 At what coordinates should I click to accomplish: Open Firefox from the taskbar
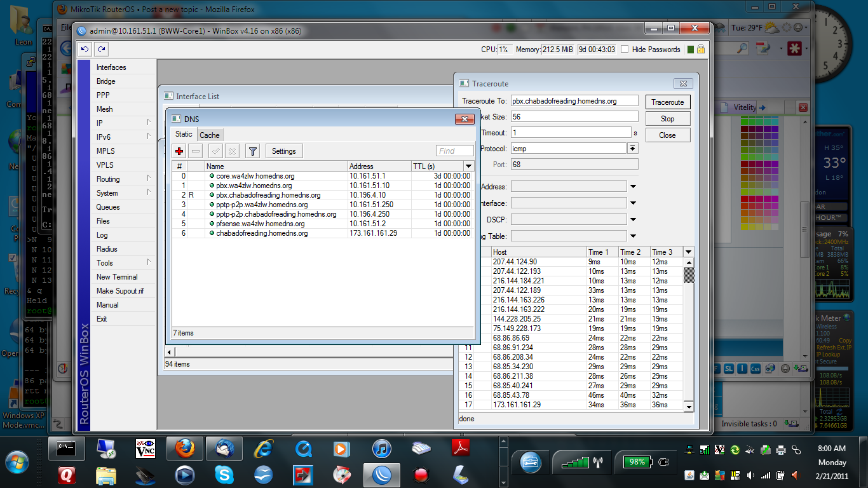[185, 449]
